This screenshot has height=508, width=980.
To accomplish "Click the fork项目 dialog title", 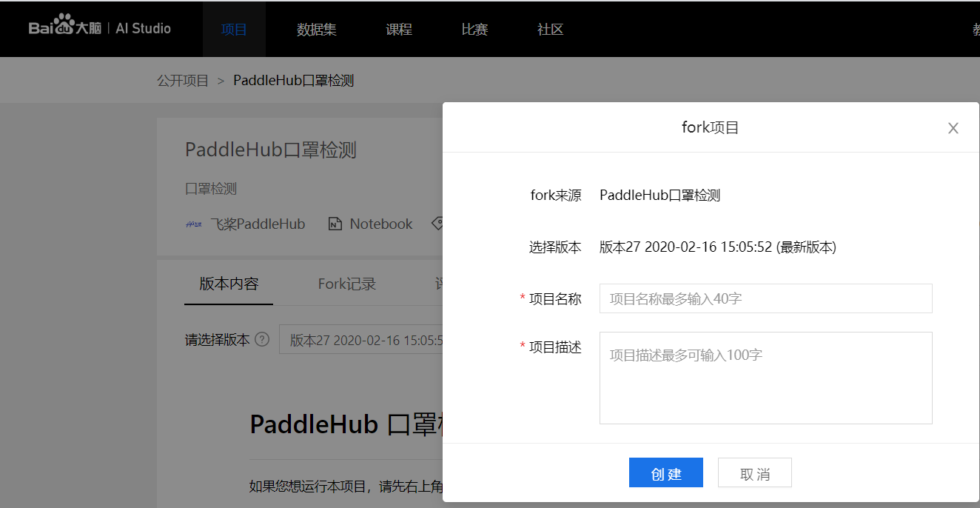I will (711, 127).
